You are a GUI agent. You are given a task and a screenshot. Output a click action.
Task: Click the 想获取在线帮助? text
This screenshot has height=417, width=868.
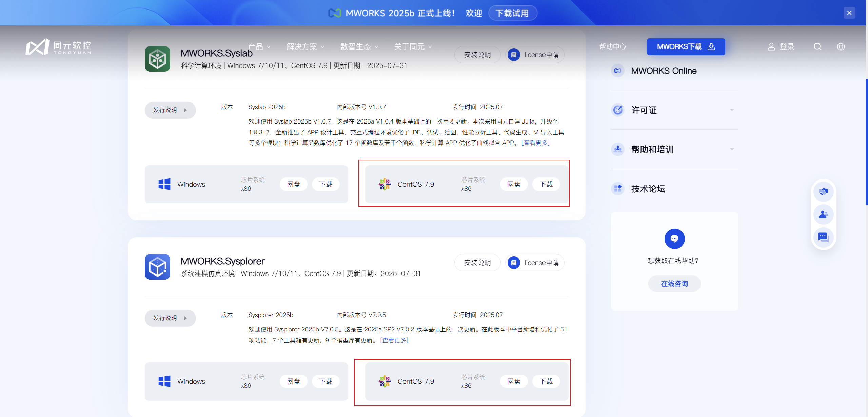(x=673, y=261)
